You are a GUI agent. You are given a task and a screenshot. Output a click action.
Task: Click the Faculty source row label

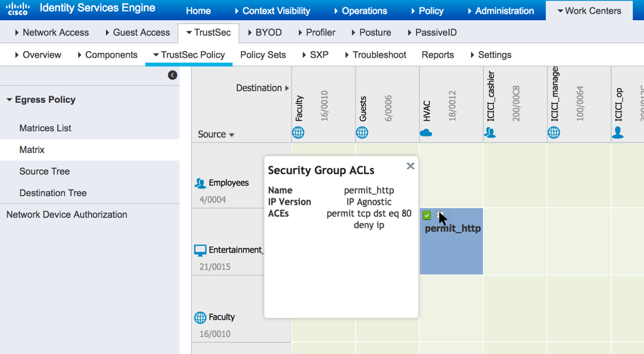(221, 317)
